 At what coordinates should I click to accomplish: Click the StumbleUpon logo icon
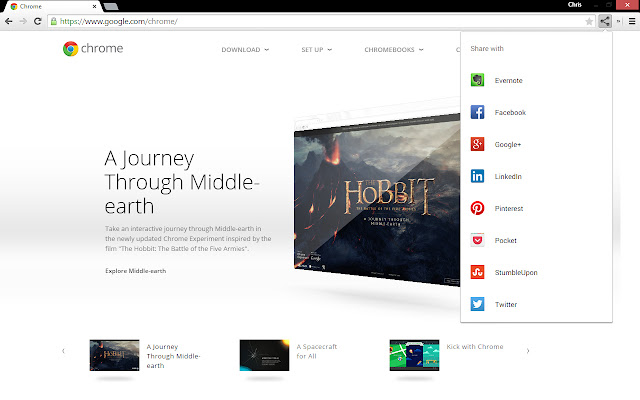pos(477,272)
